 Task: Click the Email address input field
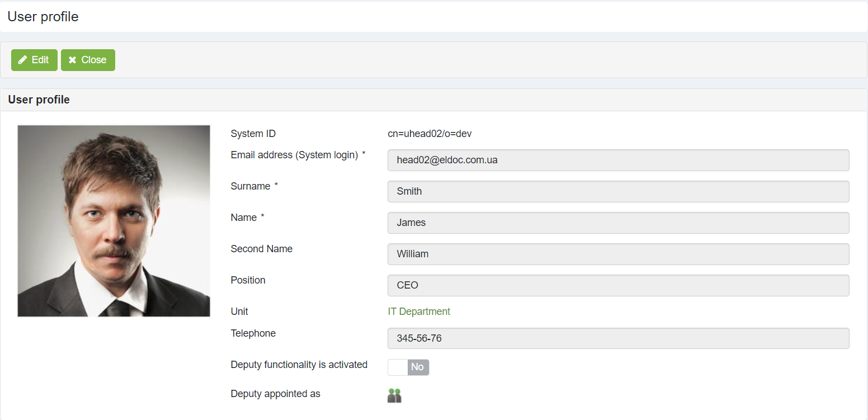[618, 160]
